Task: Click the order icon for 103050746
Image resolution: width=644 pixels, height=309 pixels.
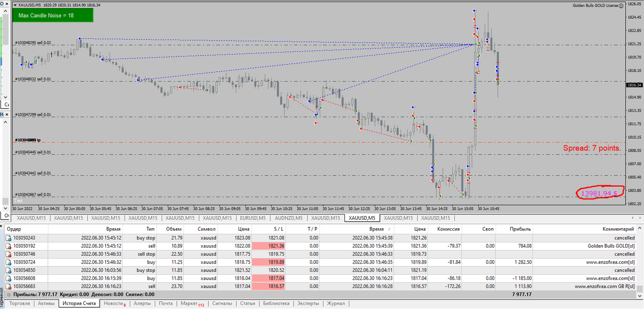Action: pos(8,254)
